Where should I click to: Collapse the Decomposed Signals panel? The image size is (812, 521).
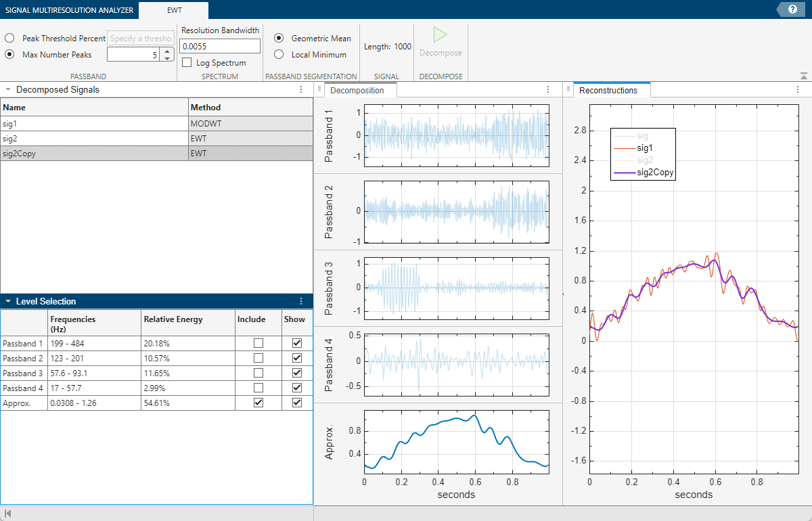click(x=7, y=89)
